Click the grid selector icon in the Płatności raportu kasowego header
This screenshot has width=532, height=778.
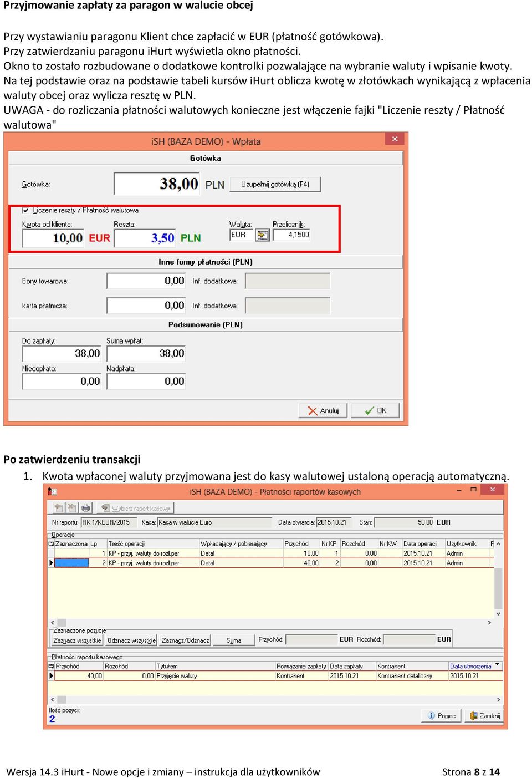(x=52, y=667)
